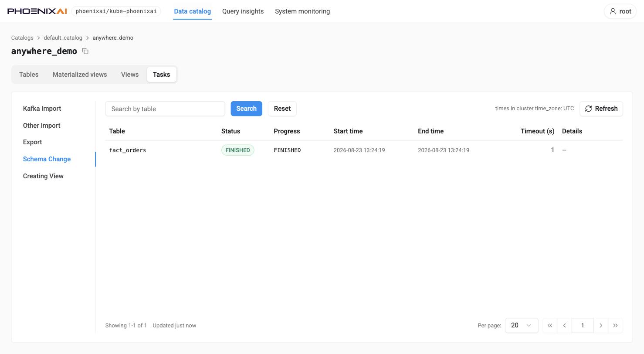The image size is (644, 354).
Task: Click the green FINISHED status badge
Action: [x=237, y=150]
